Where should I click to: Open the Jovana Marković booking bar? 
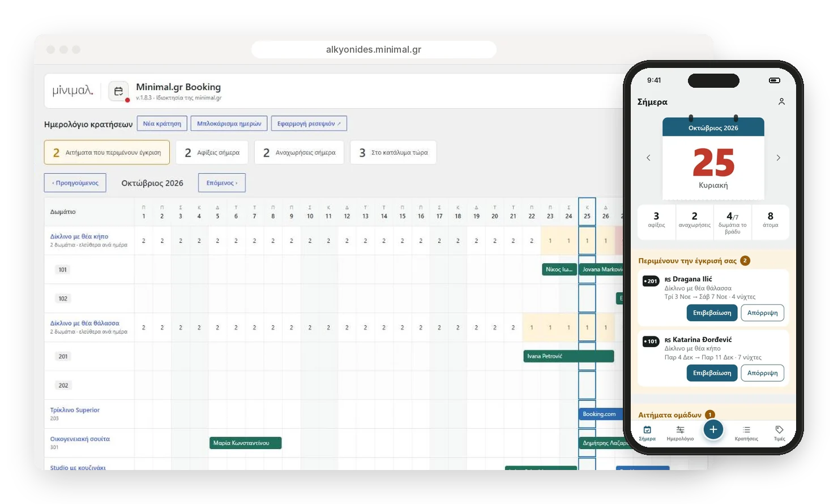pyautogui.click(x=601, y=270)
